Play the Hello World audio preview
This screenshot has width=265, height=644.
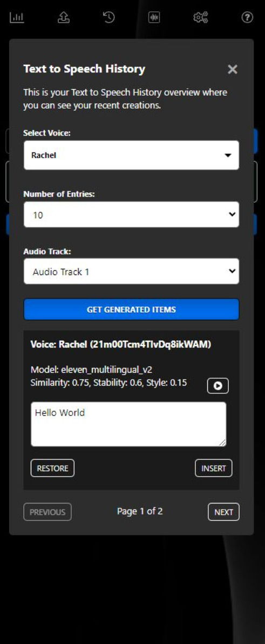[218, 386]
